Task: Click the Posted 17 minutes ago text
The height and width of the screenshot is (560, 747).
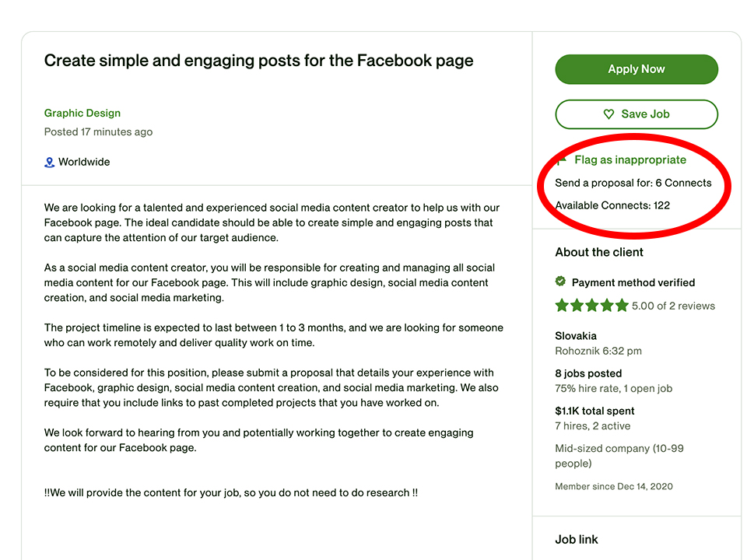Action: pos(98,132)
